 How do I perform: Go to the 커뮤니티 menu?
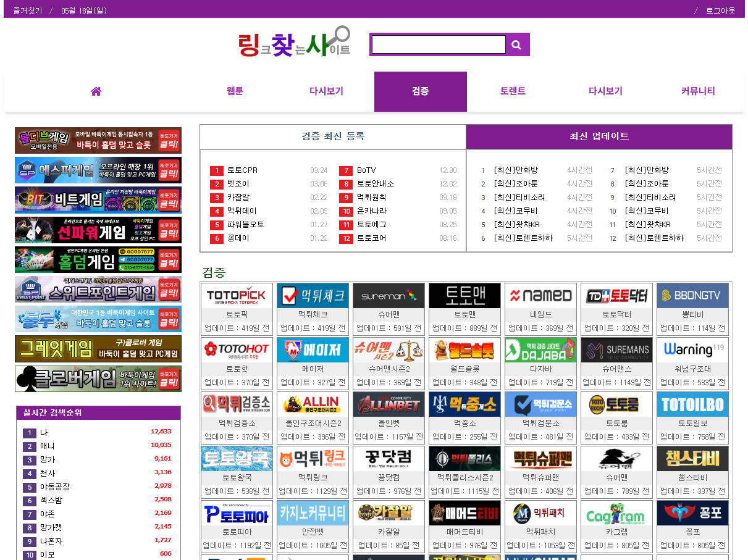pyautogui.click(x=698, y=91)
